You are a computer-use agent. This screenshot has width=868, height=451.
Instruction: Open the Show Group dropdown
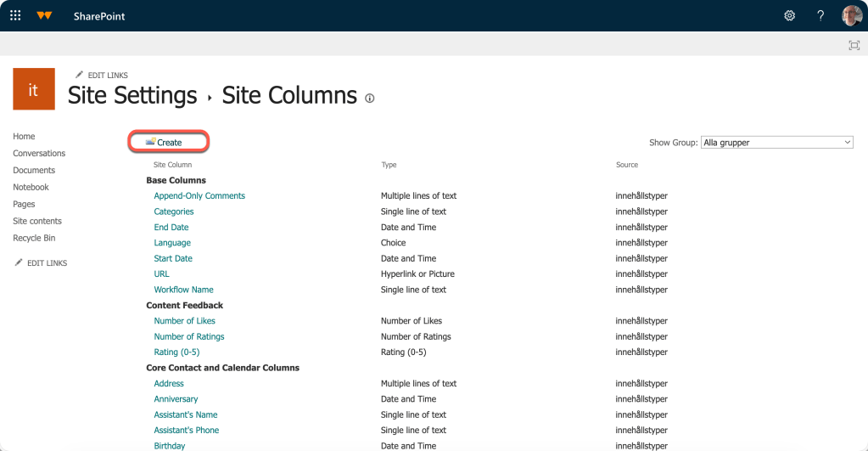(776, 143)
